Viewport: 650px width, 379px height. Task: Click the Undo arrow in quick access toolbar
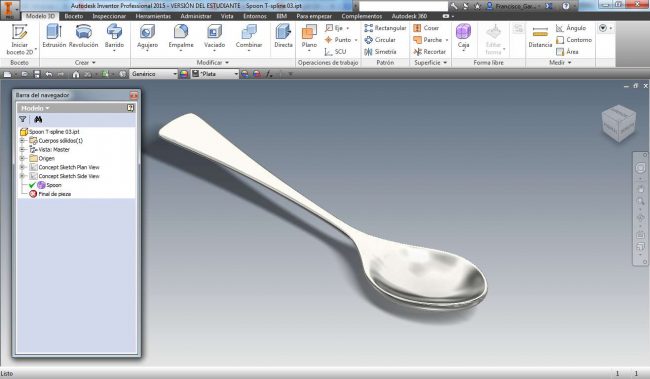pos(49,74)
